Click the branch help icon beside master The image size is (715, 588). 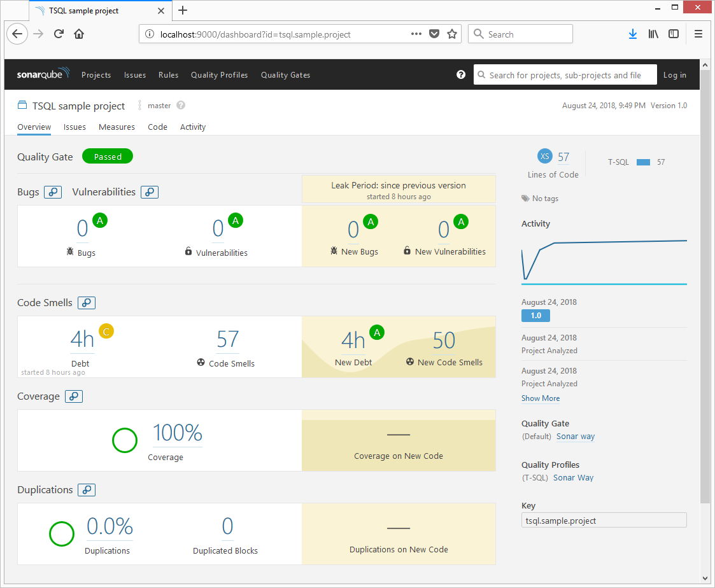[x=181, y=106]
